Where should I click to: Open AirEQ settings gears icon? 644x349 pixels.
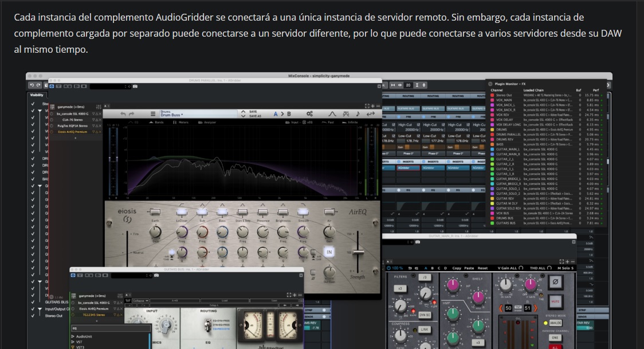point(309,113)
